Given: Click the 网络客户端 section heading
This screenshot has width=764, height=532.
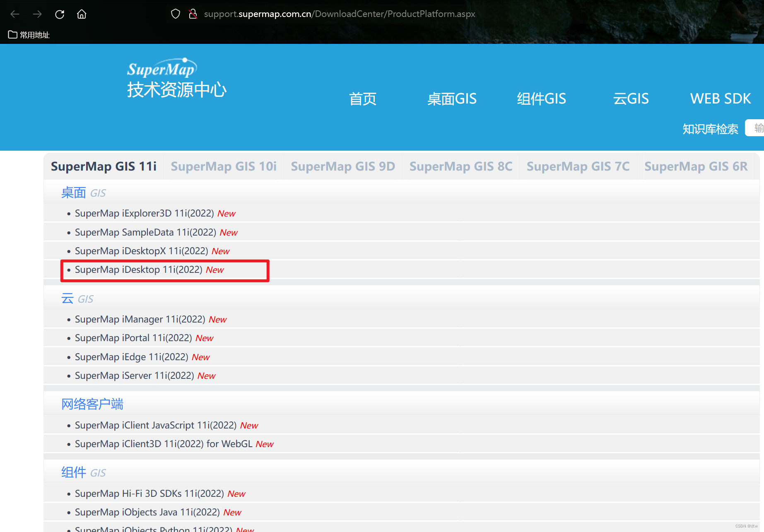Looking at the screenshot, I should click(x=92, y=404).
